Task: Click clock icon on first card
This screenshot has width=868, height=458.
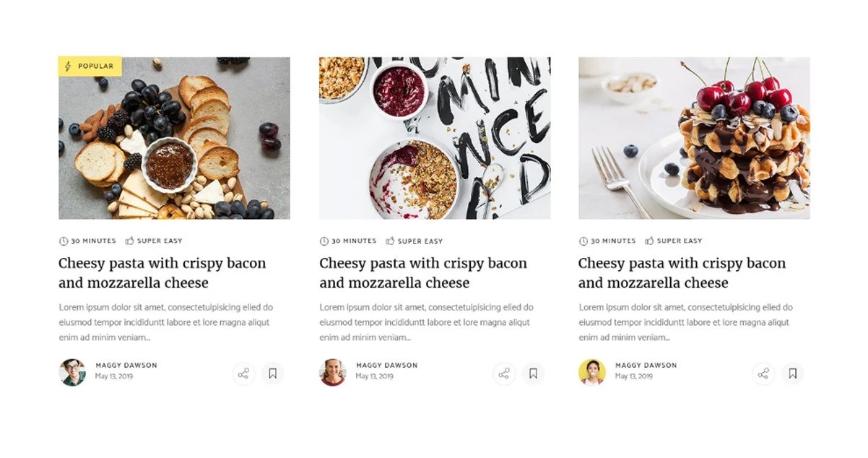Action: [64, 241]
